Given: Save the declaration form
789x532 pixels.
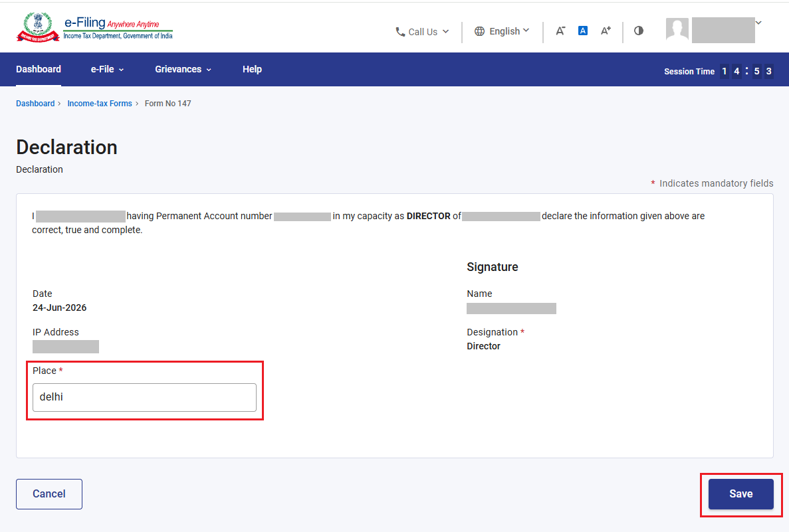Looking at the screenshot, I should 740,493.
